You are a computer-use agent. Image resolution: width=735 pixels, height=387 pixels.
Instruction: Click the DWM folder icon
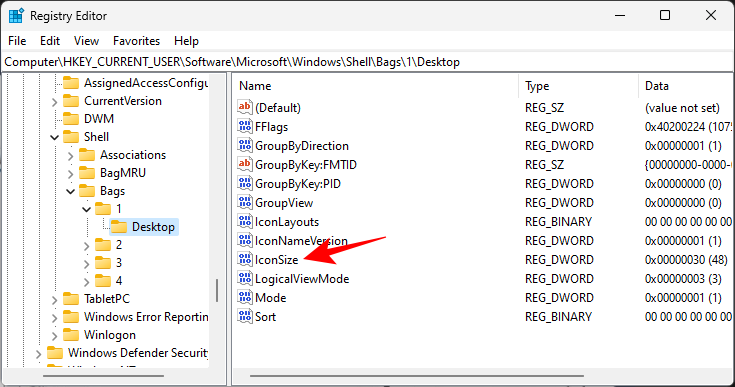click(71, 119)
